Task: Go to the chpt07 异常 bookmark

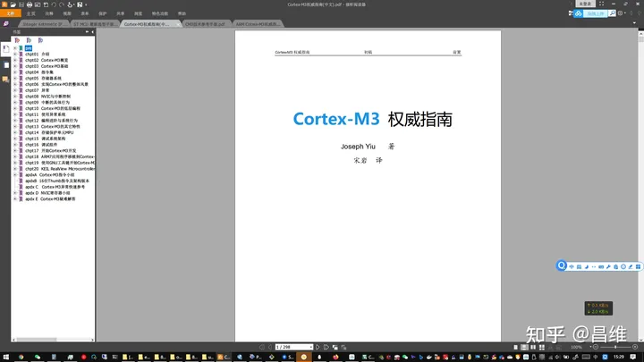Action: coord(37,90)
